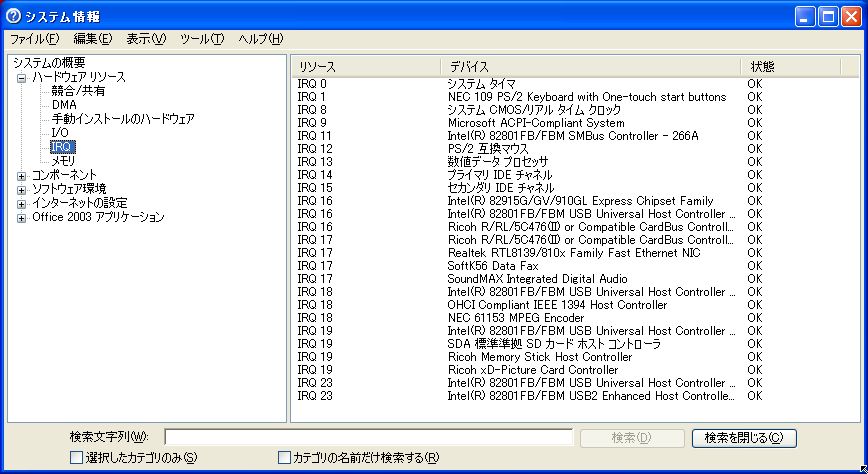Expand the コンポーネント tree node
Screen dimensions: 868x474
(x=22, y=175)
